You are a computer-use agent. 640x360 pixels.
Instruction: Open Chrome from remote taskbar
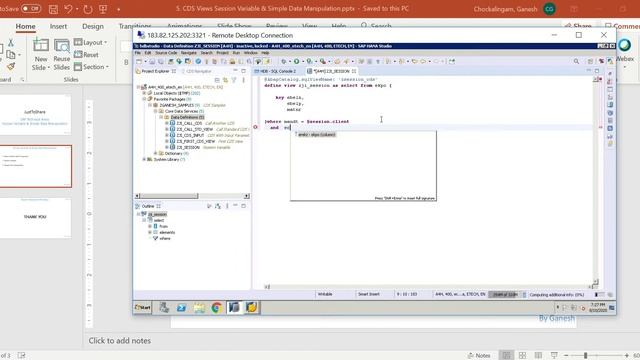pos(217,307)
